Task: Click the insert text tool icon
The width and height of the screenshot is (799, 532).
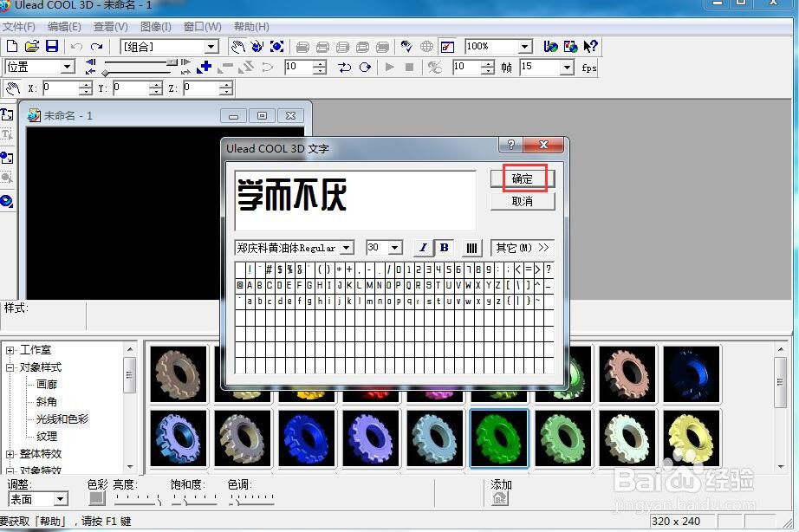Action: coord(7,114)
